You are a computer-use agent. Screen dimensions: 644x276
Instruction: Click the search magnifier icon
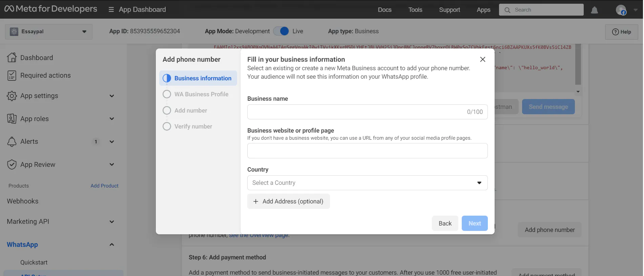click(507, 10)
